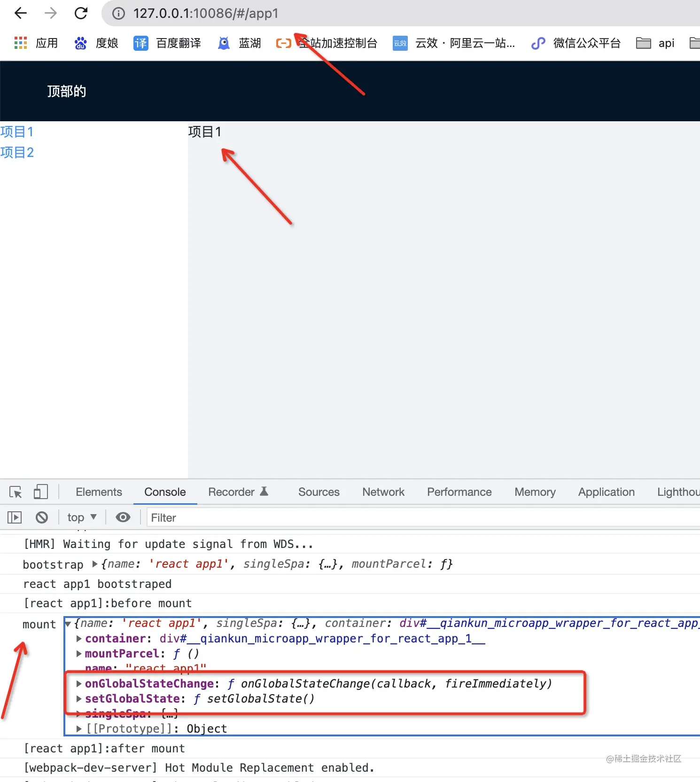Image resolution: width=700 pixels, height=782 pixels.
Task: Expand the singleSpa property
Action: 79,714
